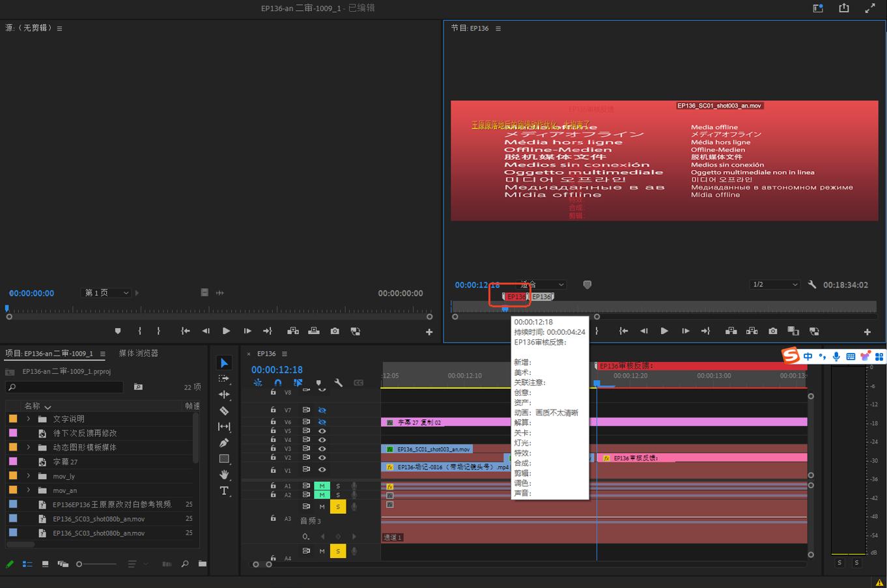
Task: Click the Export Frame camera icon in Program monitor
Action: coord(772,331)
